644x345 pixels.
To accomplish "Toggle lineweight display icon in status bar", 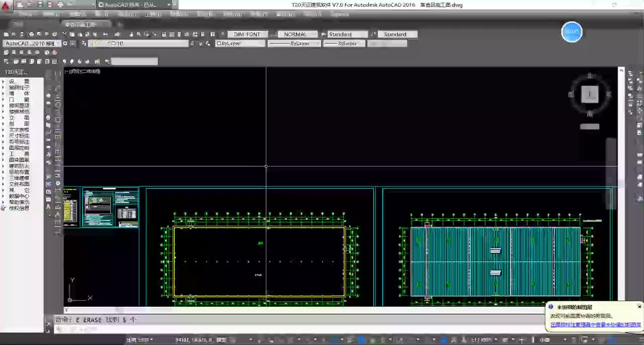I will (x=350, y=340).
